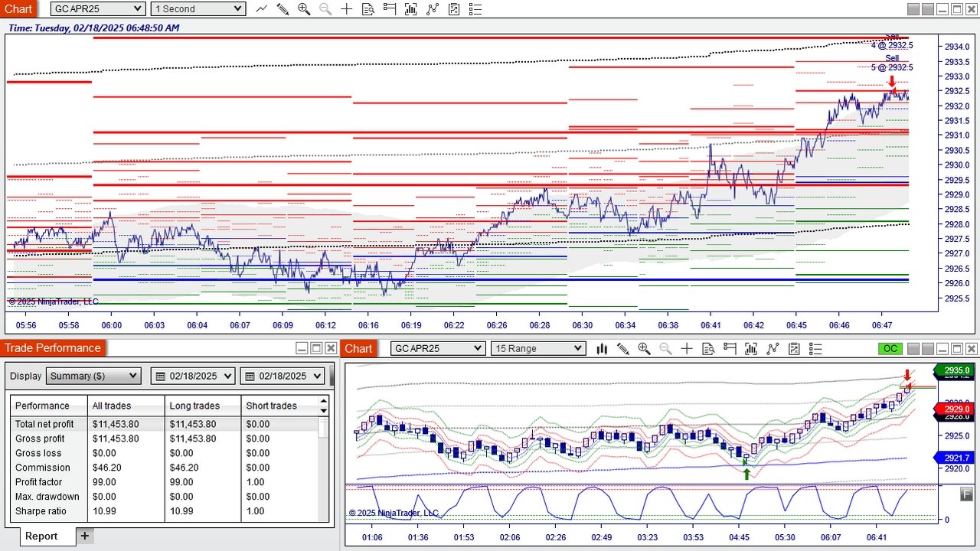The width and height of the screenshot is (980, 551).
Task: Open Data Series in bottom chart toolbar
Action: (x=751, y=349)
